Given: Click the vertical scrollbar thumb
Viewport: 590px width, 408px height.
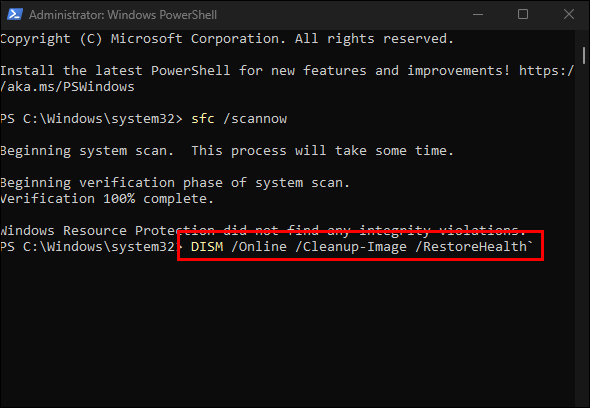Looking at the screenshot, I should [584, 56].
